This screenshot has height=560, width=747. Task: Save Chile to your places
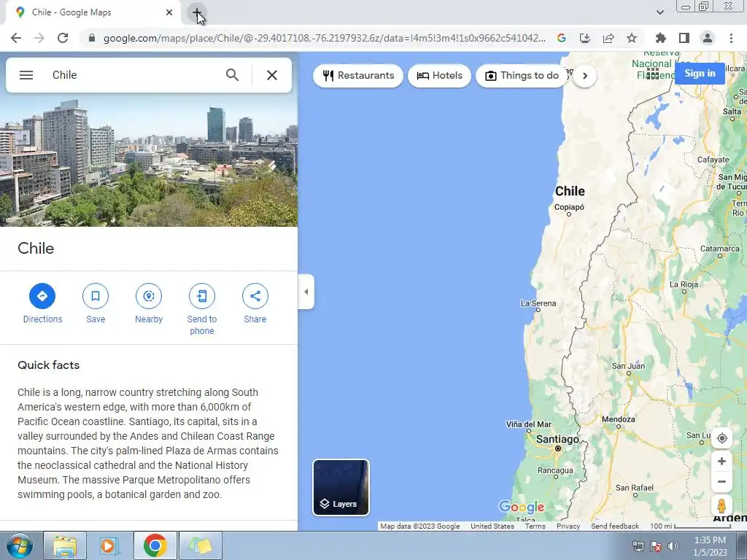96,304
